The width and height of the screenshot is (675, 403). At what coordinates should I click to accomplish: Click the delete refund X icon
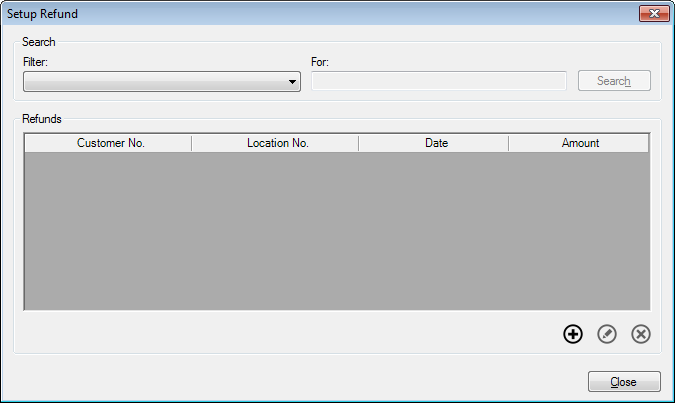point(641,334)
